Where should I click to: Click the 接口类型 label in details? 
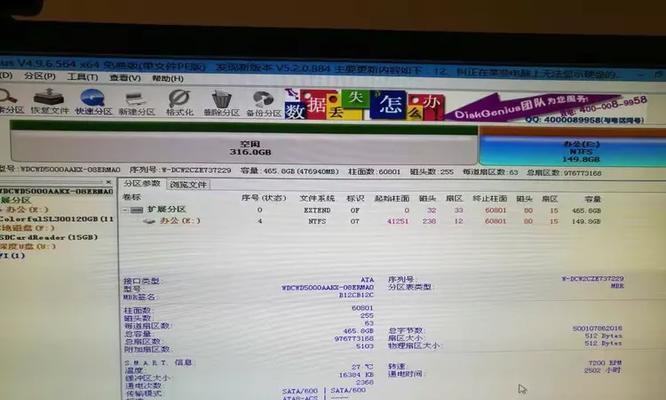tap(142, 281)
